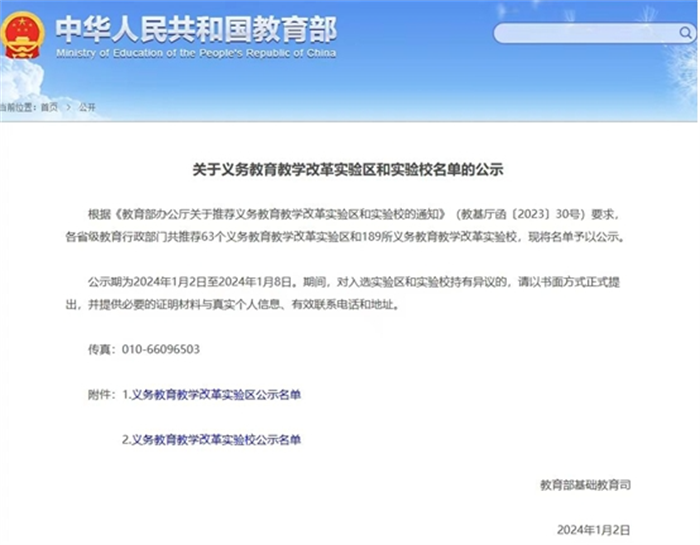Select the fax number 010-66096503
The height and width of the screenshot is (545, 700).
click(x=161, y=349)
